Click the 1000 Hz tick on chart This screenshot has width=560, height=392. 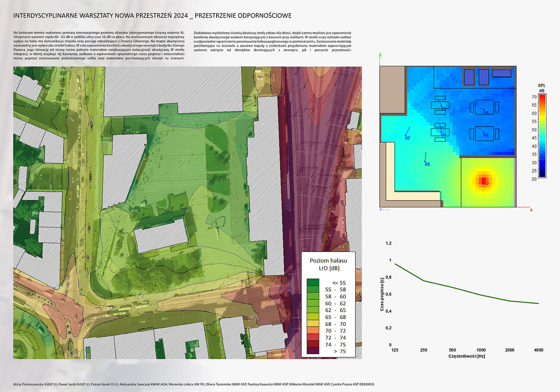481,350
